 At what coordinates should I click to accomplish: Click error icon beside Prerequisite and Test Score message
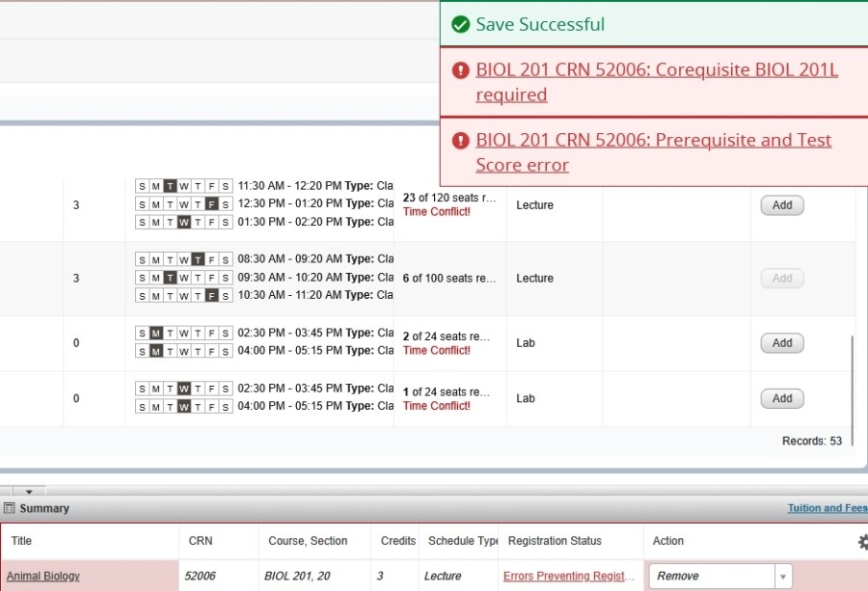point(460,141)
